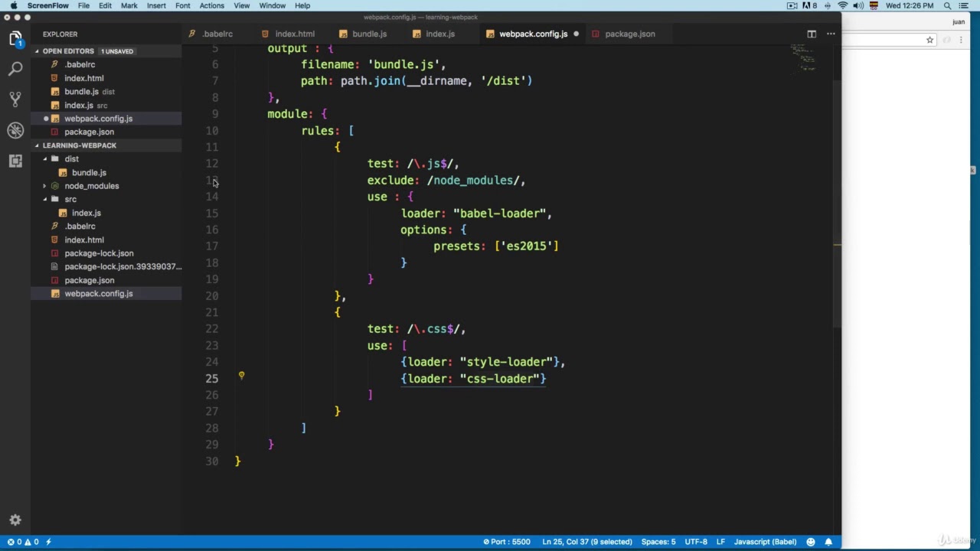Click the split editor icon

click(812, 34)
